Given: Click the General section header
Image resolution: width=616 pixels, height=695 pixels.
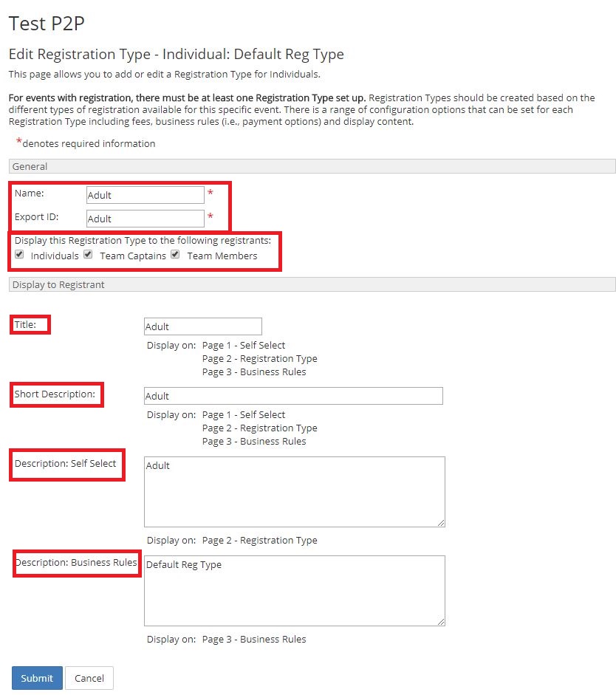Looking at the screenshot, I should tap(312, 166).
